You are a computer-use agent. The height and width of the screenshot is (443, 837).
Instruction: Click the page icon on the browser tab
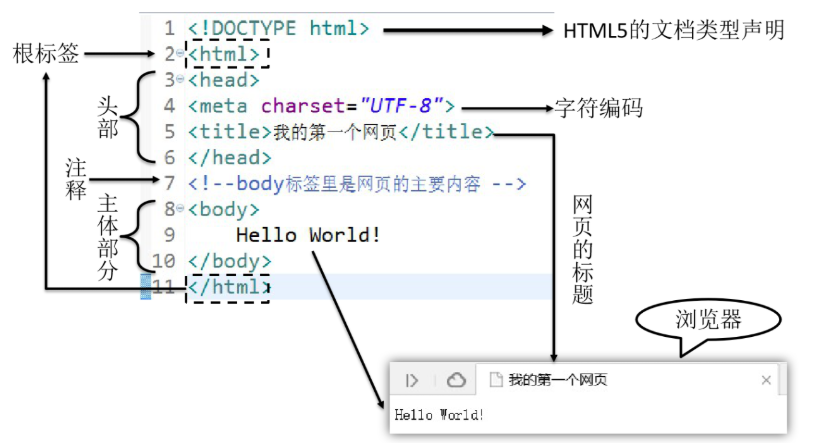pyautogui.click(x=496, y=379)
